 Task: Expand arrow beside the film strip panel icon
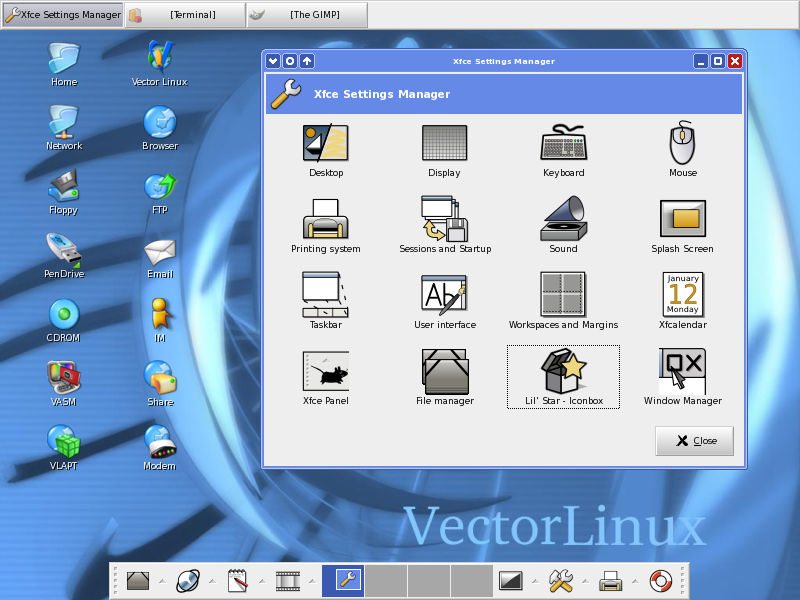(x=311, y=580)
